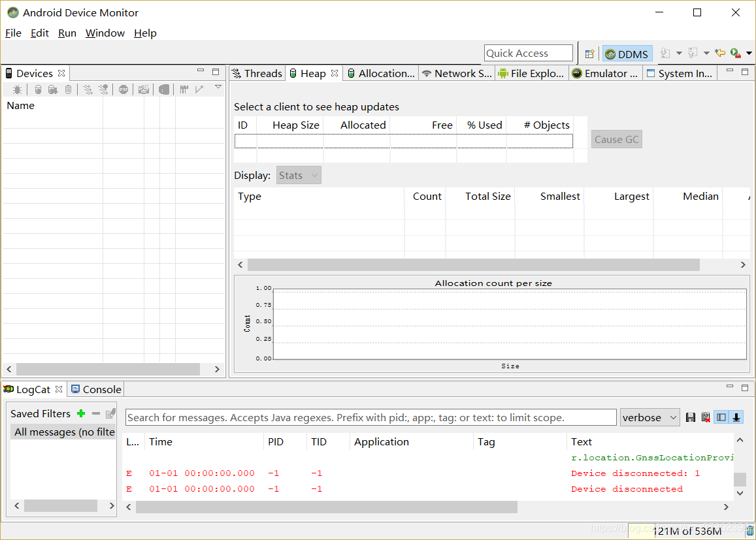The height and width of the screenshot is (540, 756).
Task: Click Export logcat save icon
Action: [x=691, y=418]
